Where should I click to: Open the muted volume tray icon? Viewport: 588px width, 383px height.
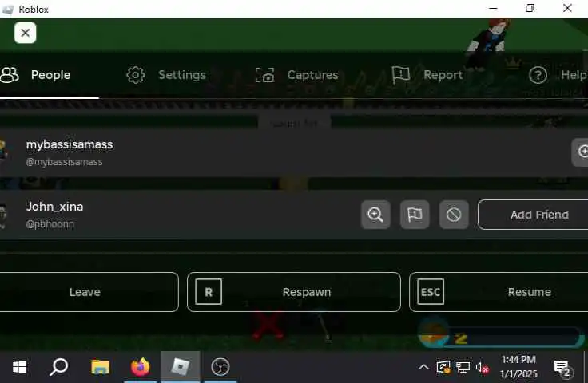coord(482,368)
